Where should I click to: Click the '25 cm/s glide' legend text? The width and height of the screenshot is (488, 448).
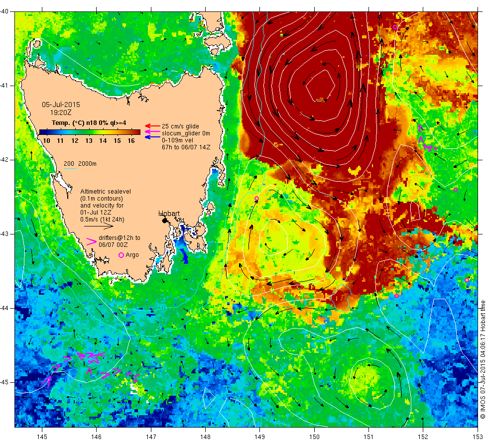[x=180, y=126]
